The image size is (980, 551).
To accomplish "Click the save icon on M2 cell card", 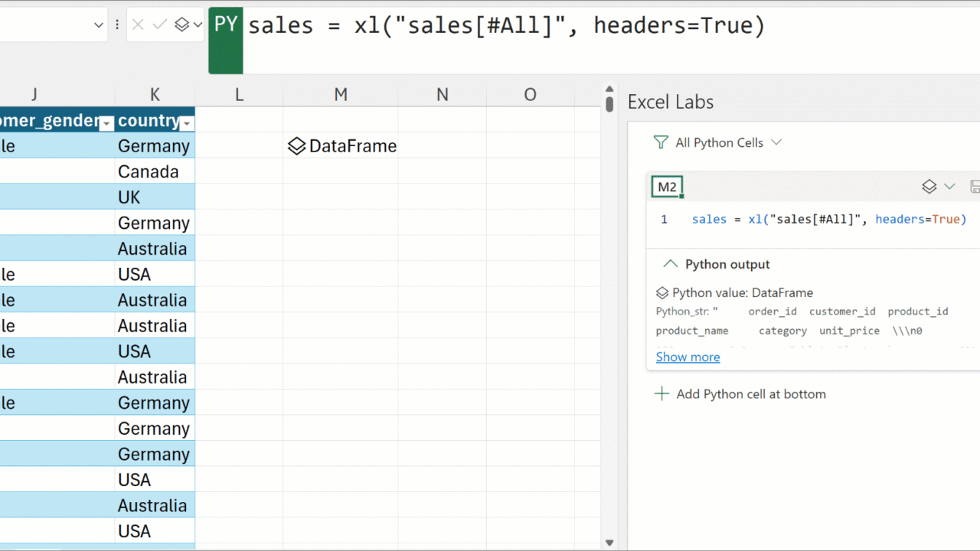I will [975, 187].
